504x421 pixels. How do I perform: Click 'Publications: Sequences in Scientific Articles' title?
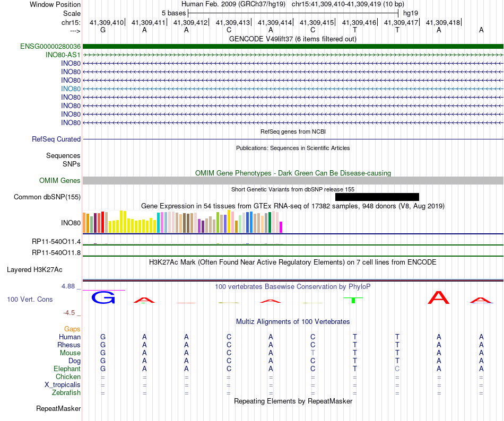point(293,148)
